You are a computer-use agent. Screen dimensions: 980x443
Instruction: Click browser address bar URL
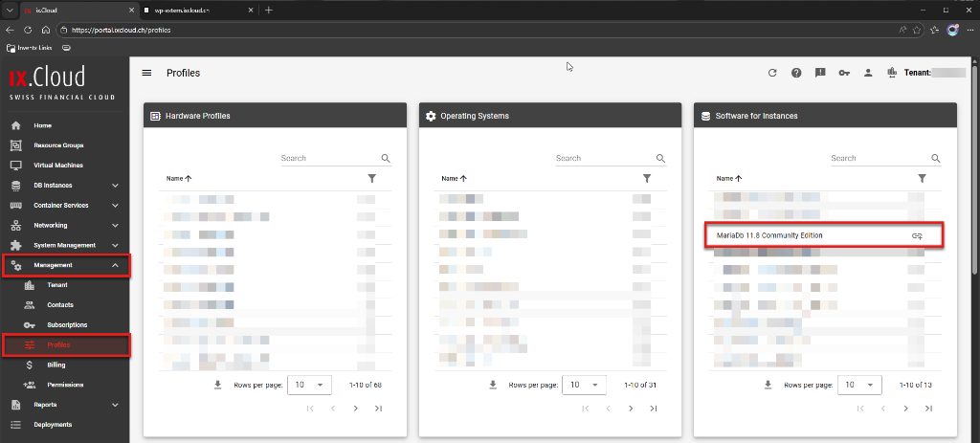tap(121, 30)
